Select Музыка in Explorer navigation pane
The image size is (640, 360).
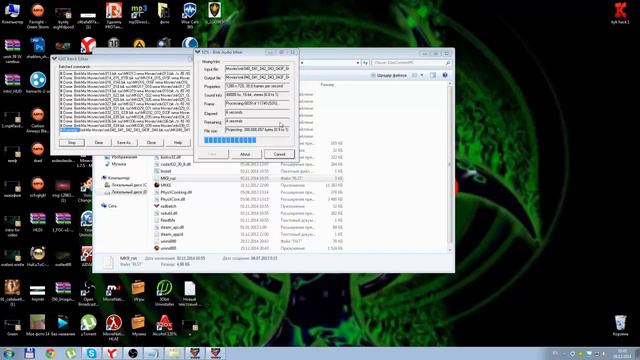click(116, 164)
